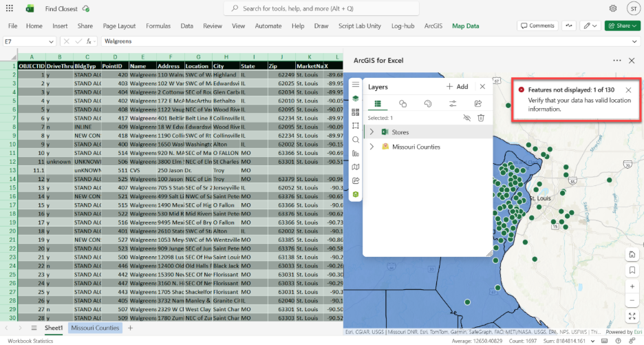Switch to the Missouri Counties sheet tab
The height and width of the screenshot is (345, 644).
95,328
